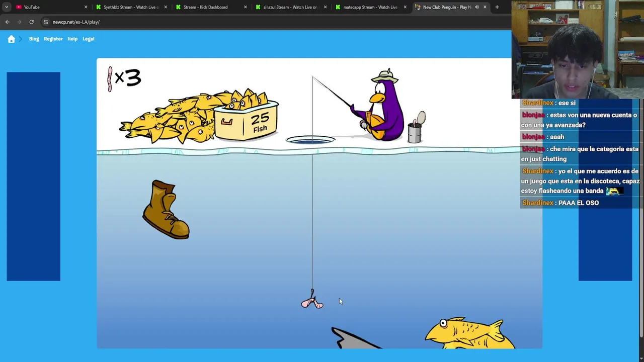
Task: Switch to the Synthblz Stream tab
Action: pos(131,7)
